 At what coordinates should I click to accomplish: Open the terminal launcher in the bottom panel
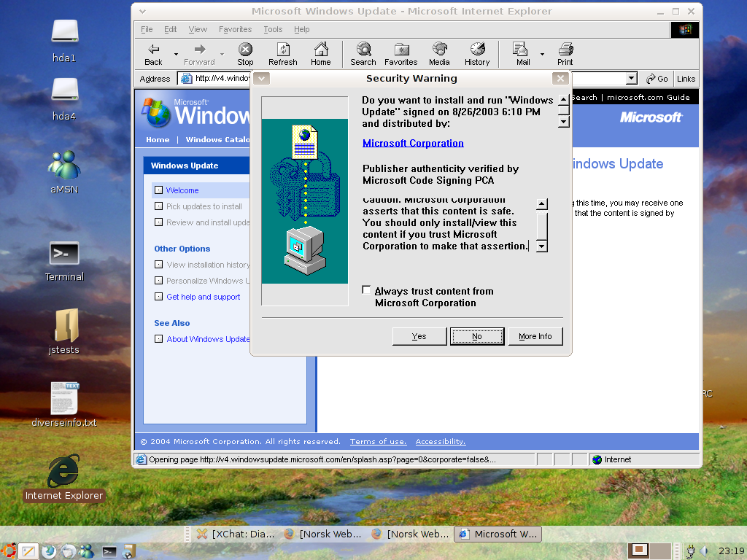click(x=109, y=551)
